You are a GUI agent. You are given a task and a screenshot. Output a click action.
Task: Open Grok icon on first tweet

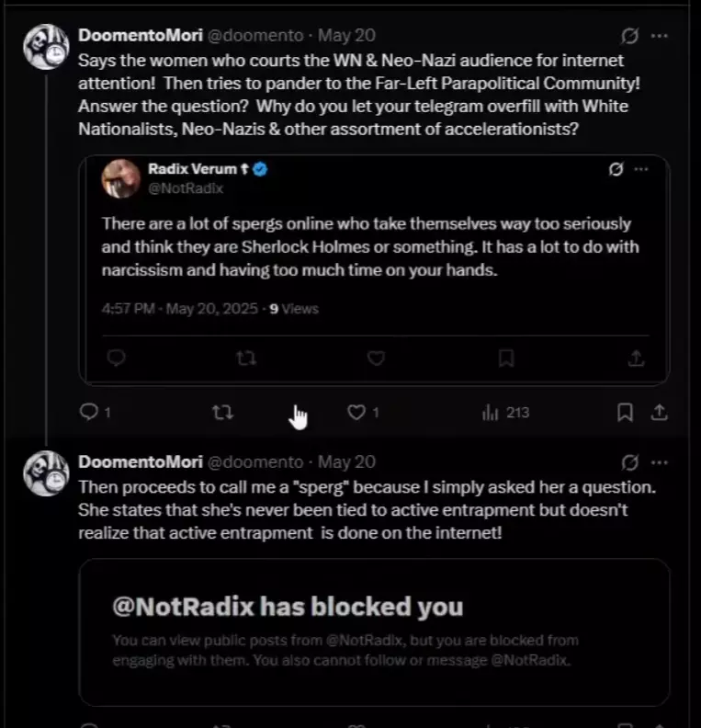[x=629, y=36]
